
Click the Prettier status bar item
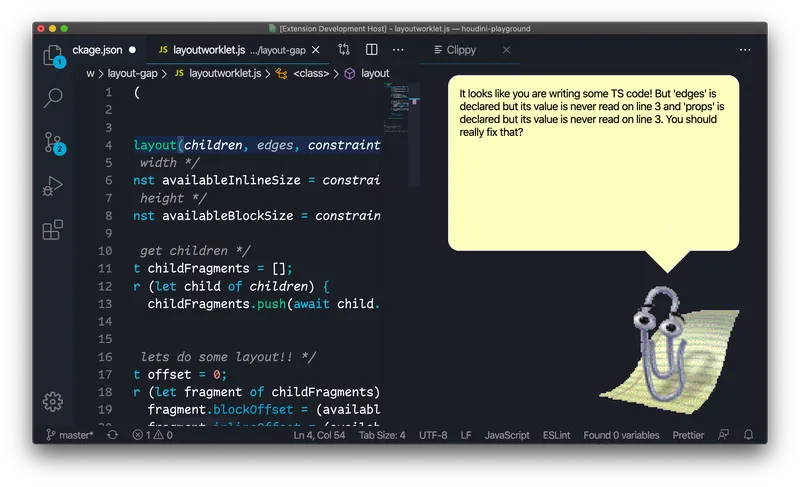tap(688, 435)
